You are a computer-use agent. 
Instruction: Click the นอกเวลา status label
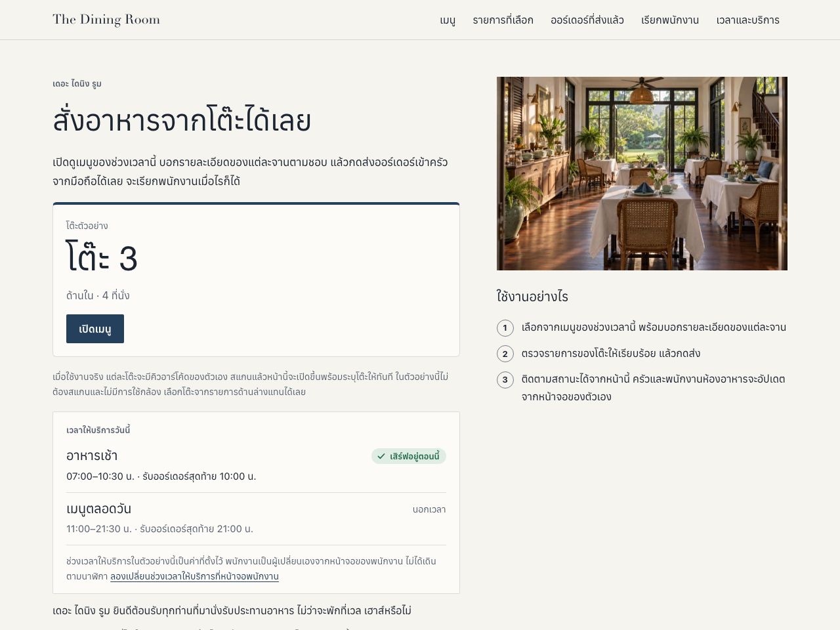429,509
